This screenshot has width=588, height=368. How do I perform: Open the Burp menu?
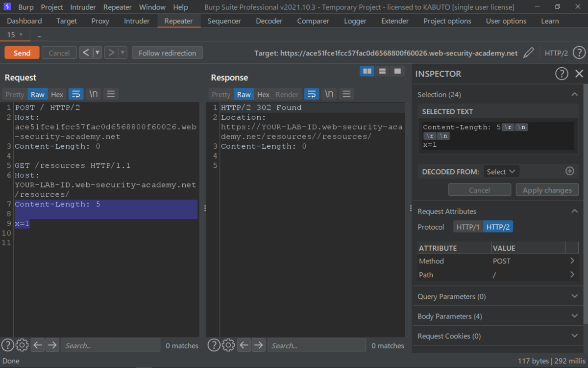click(26, 7)
